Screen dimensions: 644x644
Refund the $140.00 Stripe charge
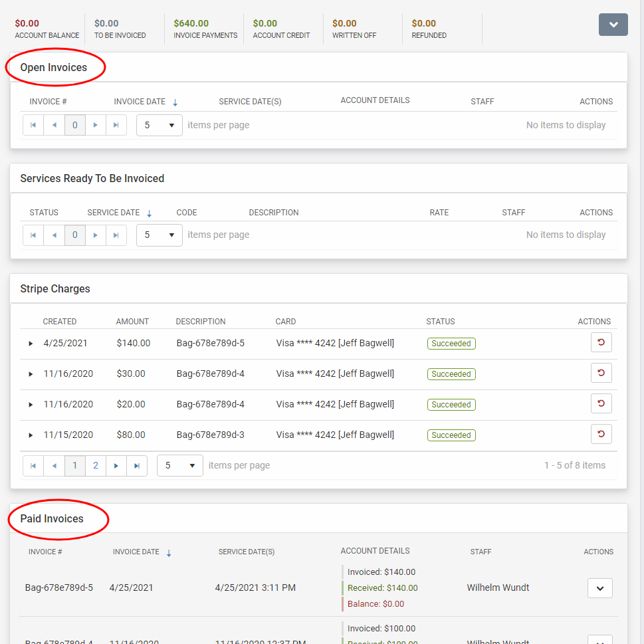(x=601, y=342)
